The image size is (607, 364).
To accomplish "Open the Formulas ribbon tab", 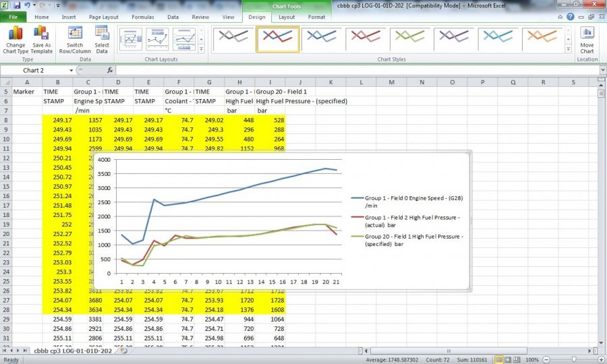I will [142, 17].
